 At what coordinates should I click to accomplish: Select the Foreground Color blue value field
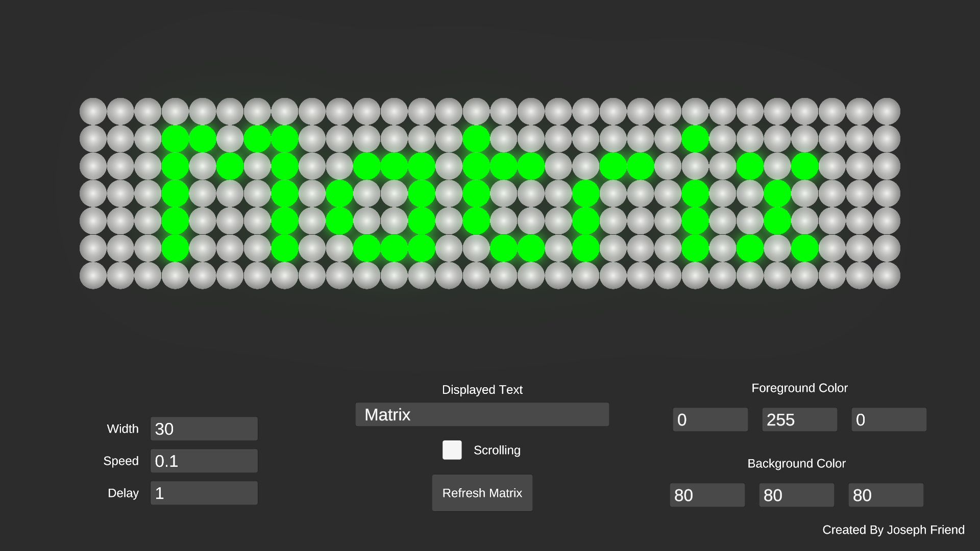889,419
